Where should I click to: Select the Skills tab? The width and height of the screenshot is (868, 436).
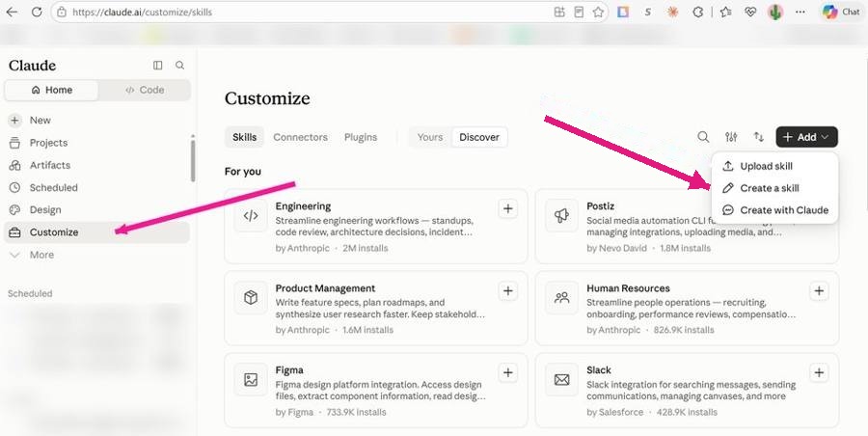click(x=244, y=137)
